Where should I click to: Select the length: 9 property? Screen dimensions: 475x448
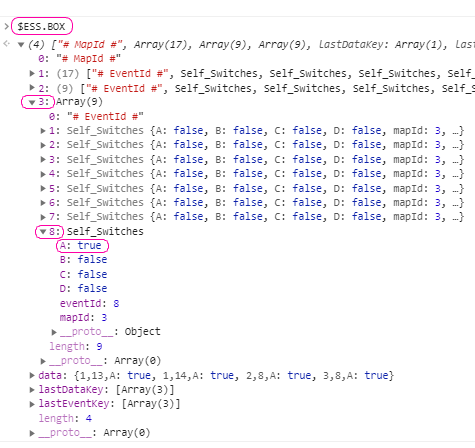click(x=76, y=346)
